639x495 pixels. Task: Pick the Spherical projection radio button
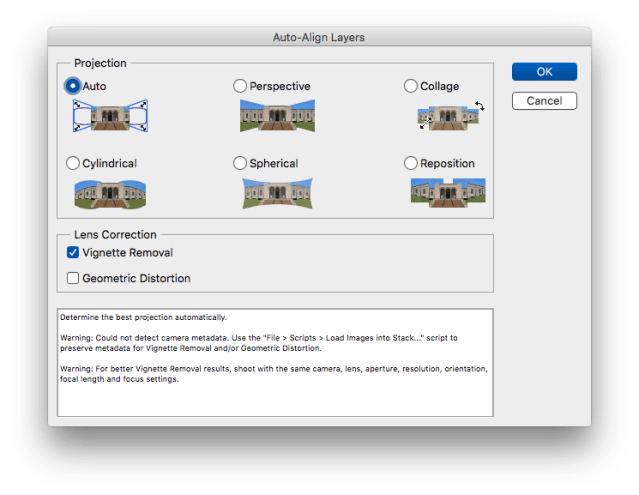pos(240,163)
